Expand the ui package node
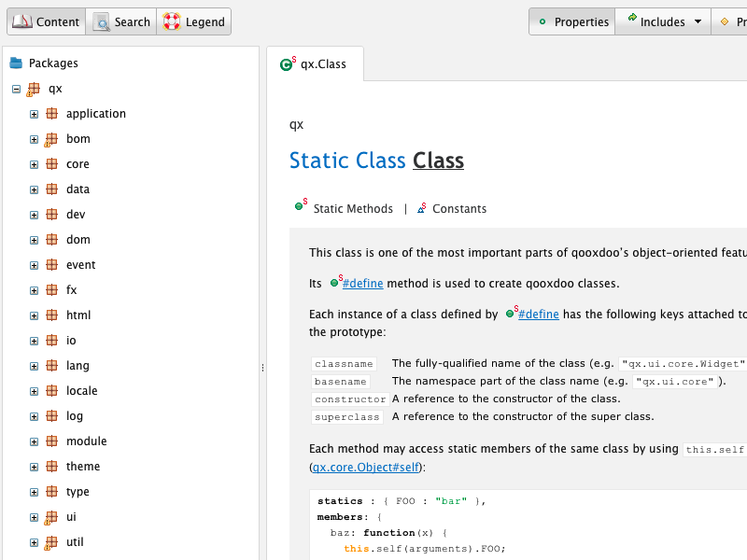Viewport: 747px width, 560px height. coord(34,517)
